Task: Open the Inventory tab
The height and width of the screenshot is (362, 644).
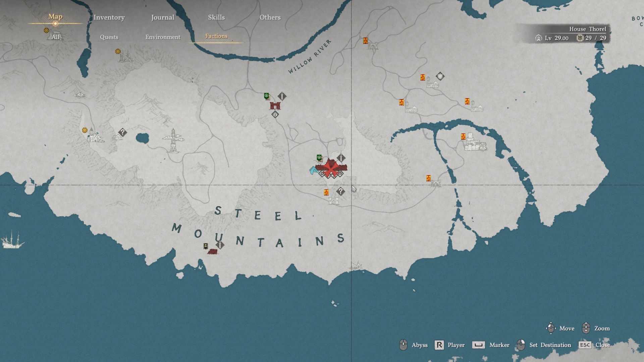Action: (x=109, y=17)
